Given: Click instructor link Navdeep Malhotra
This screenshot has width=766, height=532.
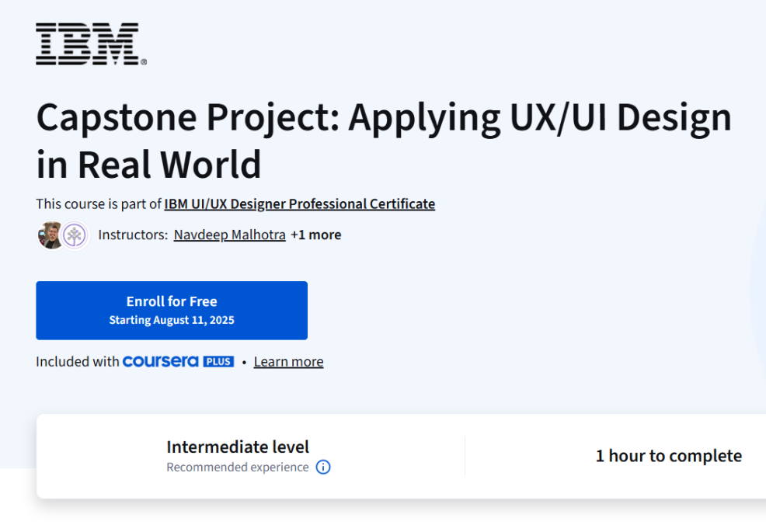Looking at the screenshot, I should tap(229, 235).
